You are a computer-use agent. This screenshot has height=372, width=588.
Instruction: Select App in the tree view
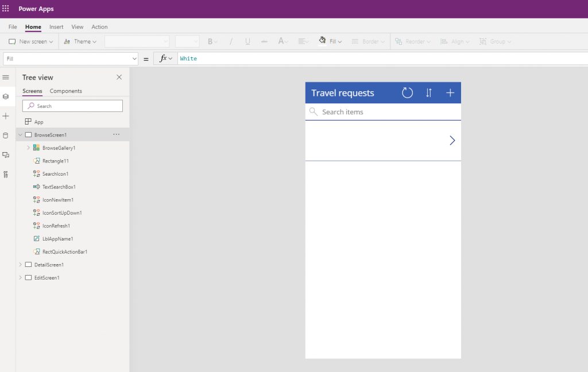38,122
